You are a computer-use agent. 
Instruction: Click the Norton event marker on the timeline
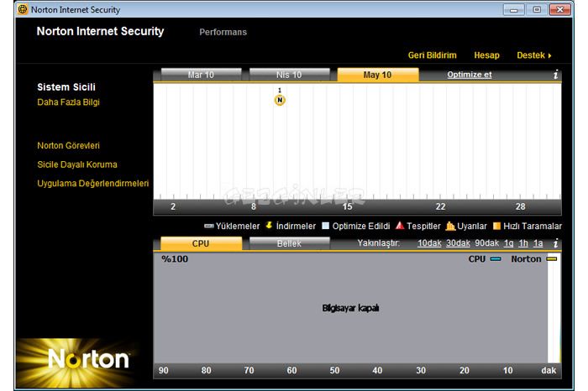280,100
